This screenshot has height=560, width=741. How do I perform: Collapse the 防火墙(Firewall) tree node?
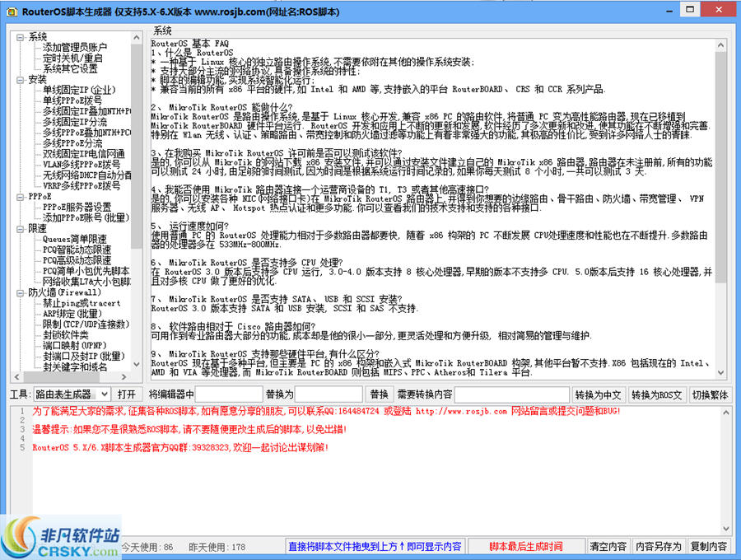pyautogui.click(x=21, y=292)
